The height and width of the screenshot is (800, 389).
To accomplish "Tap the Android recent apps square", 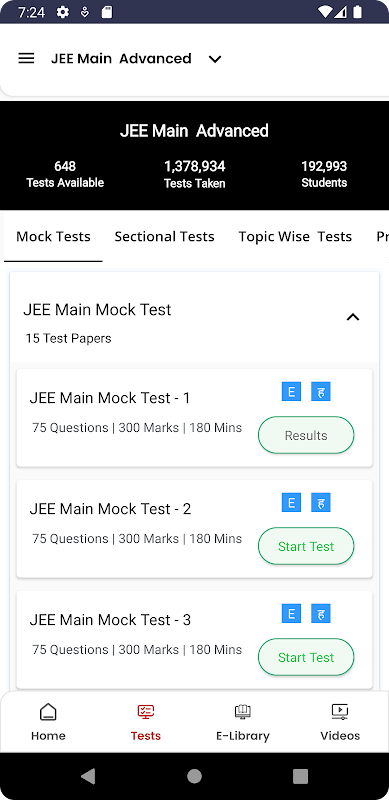I will [300, 776].
